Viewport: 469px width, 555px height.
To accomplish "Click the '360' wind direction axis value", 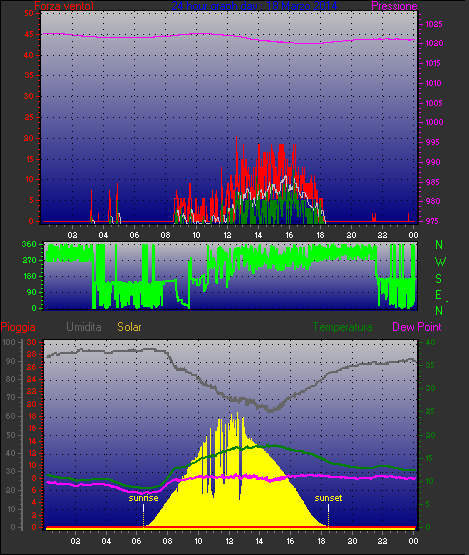I will click(29, 244).
